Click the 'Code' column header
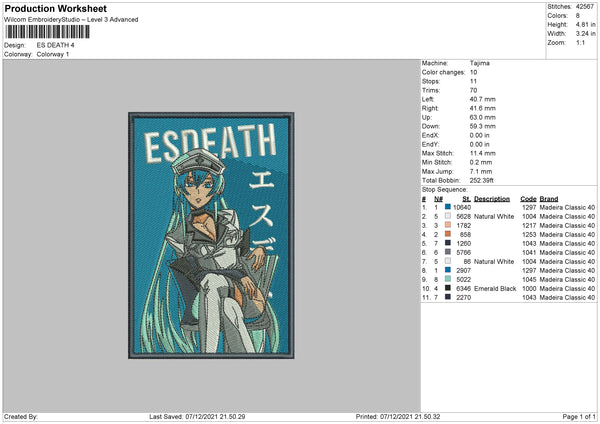This screenshot has width=600, height=424. 528,199
